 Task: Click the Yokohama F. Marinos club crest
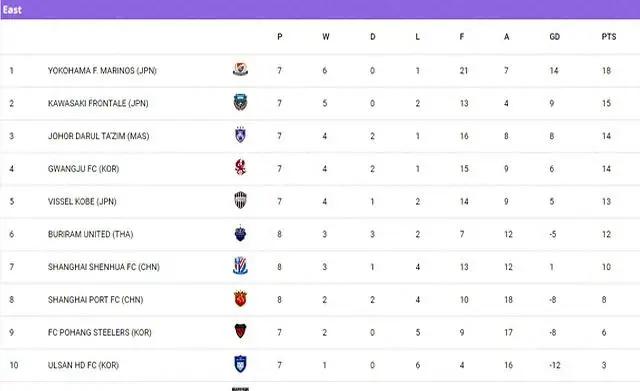point(240,69)
